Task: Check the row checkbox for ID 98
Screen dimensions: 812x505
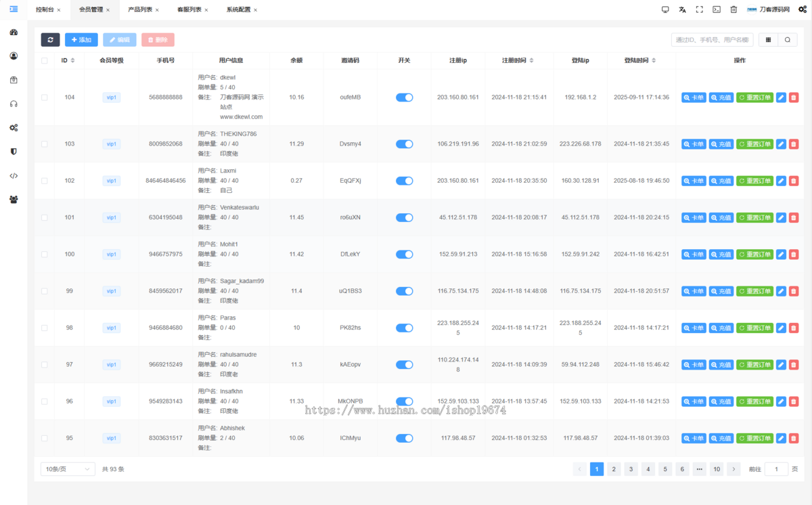Action: point(45,328)
